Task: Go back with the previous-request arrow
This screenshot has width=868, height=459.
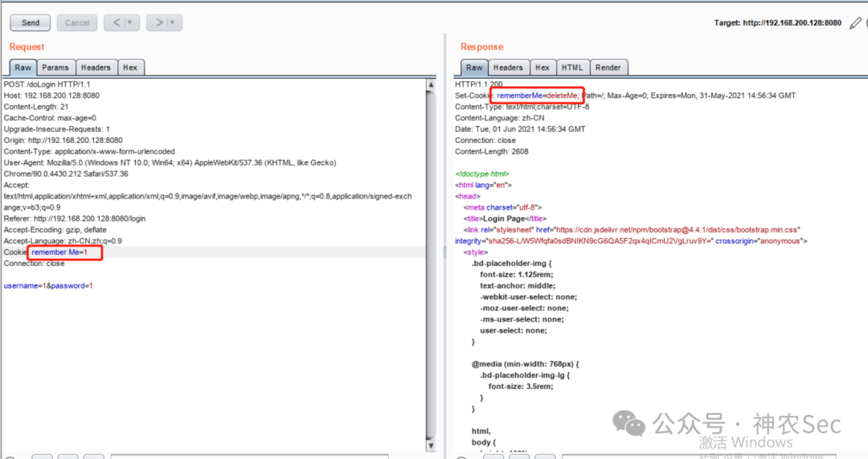Action: point(117,23)
